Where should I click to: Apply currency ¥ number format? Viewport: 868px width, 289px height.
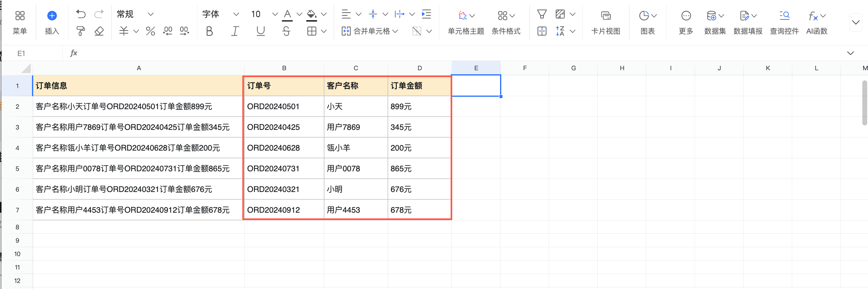click(x=124, y=31)
